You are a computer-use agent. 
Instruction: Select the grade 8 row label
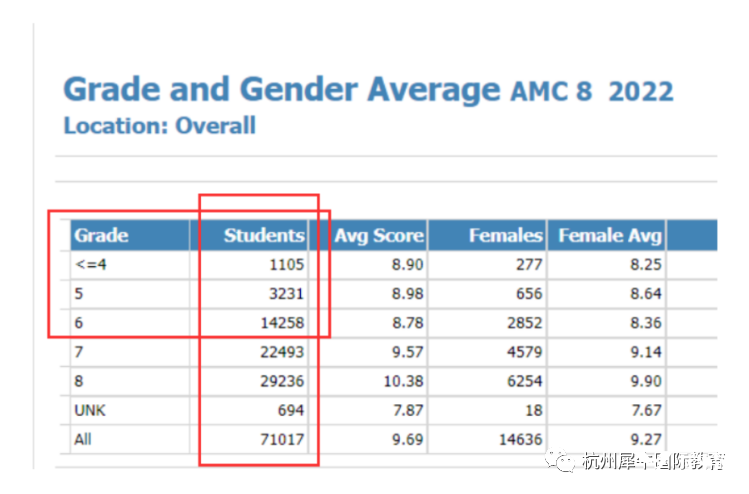click(79, 381)
